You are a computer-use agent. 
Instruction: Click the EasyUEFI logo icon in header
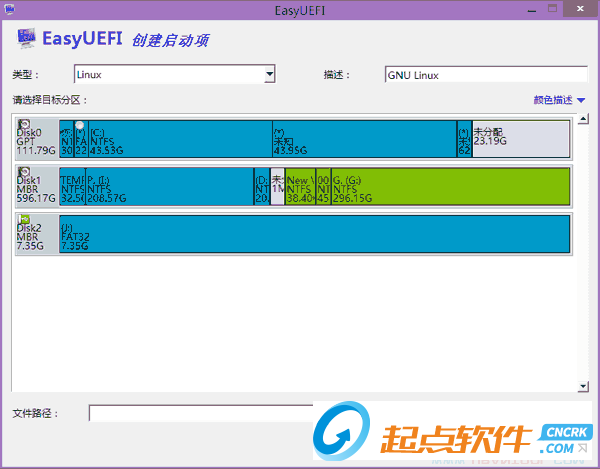pyautogui.click(x=26, y=38)
